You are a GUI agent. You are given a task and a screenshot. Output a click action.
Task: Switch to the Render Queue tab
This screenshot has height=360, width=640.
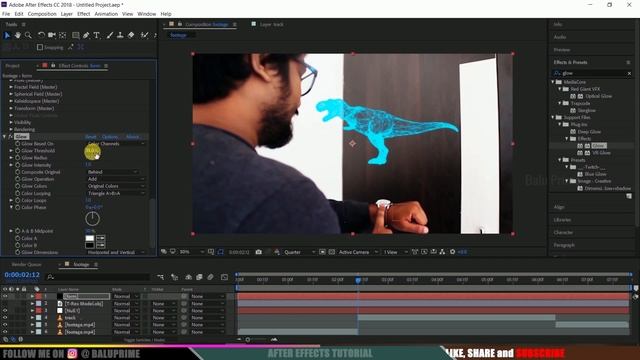click(x=26, y=264)
